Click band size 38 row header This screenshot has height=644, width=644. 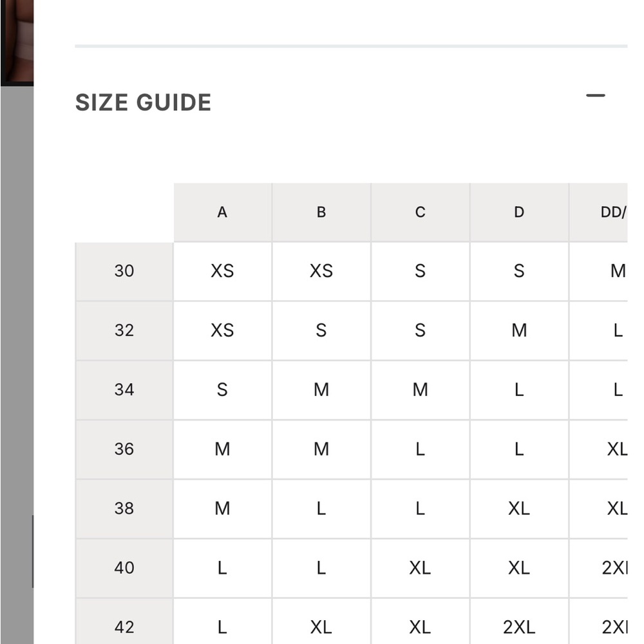tap(124, 509)
